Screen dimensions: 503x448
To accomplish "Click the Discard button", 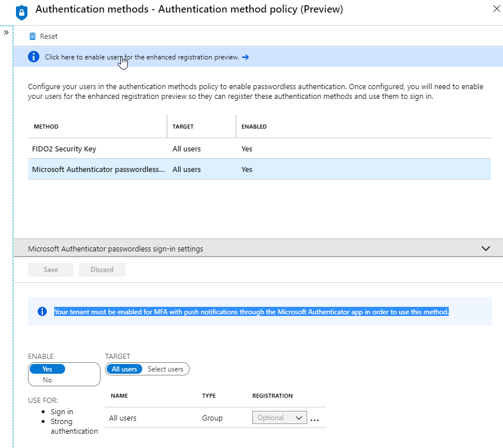I will pyautogui.click(x=102, y=270).
